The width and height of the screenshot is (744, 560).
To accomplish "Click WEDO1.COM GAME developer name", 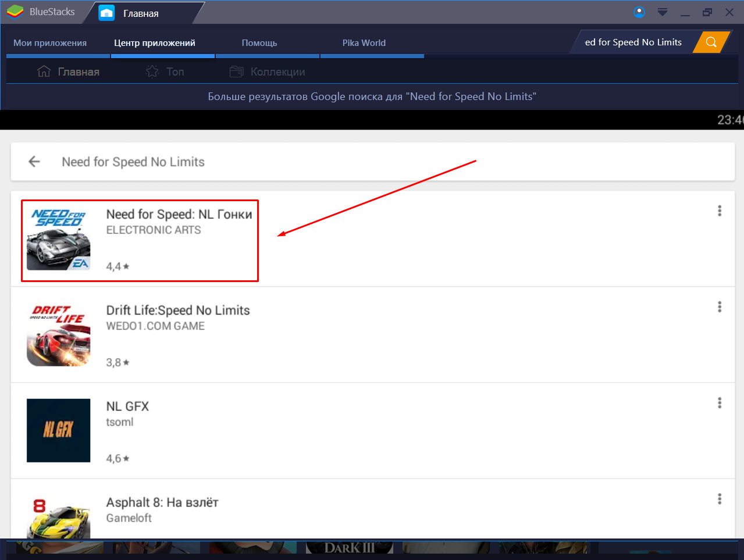I will [x=155, y=326].
